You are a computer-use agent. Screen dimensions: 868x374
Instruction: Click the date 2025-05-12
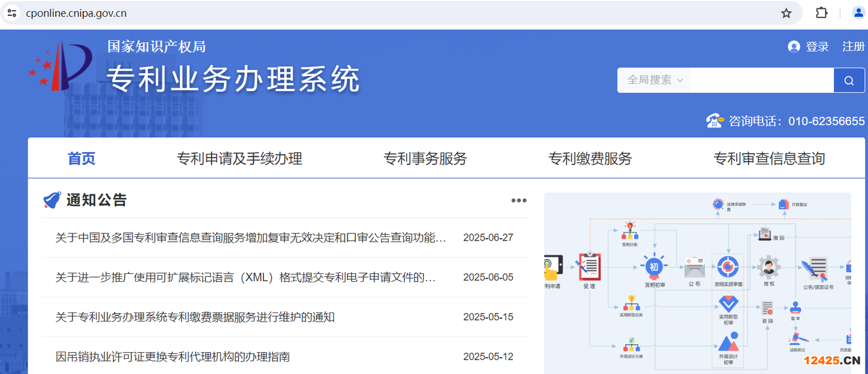click(488, 357)
